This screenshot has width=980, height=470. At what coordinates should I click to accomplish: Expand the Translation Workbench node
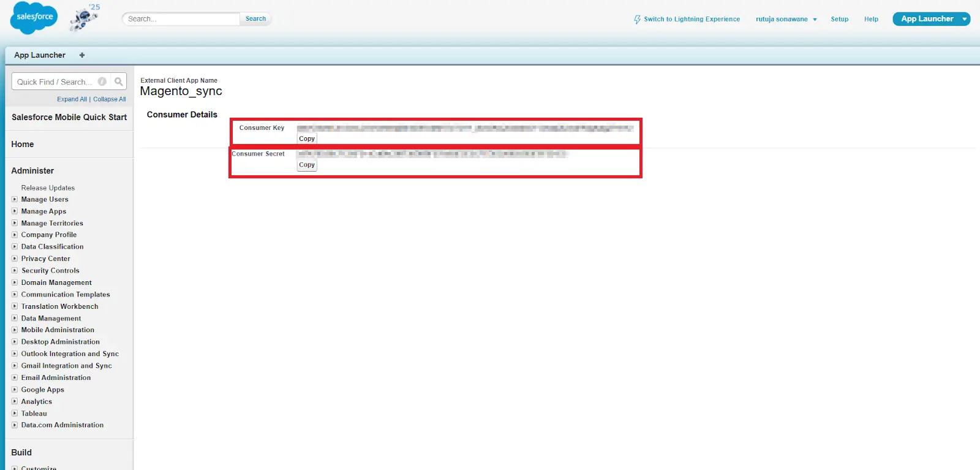tap(15, 306)
